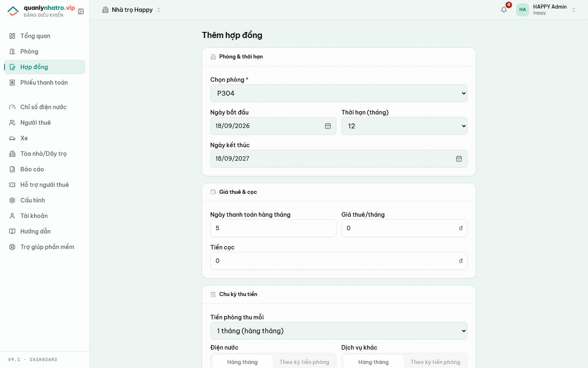Click the Chỉ số điện nước gauge icon
This screenshot has width=588, height=368.
[12, 107]
